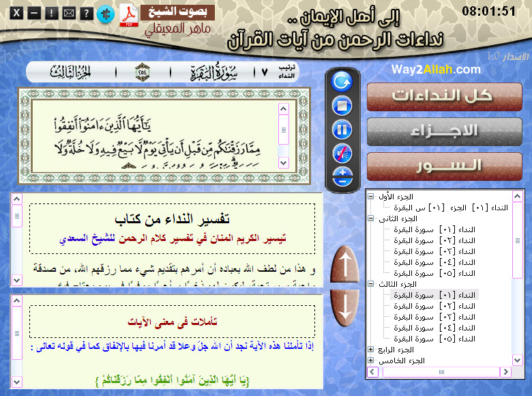Select النداء [٠٢] under الجزء الثاني

click(x=434, y=240)
